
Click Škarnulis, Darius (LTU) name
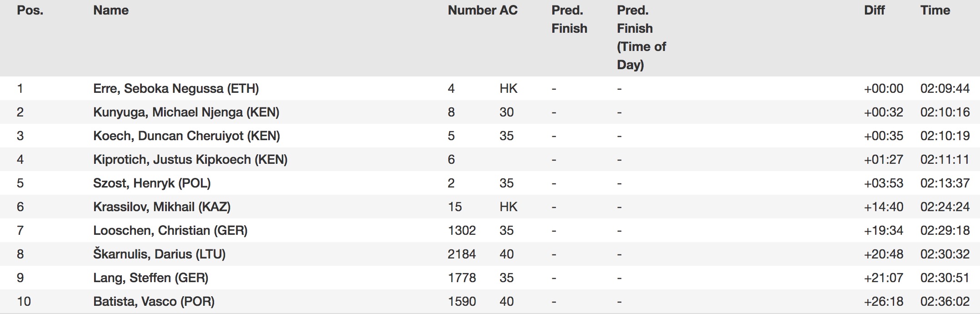[x=159, y=254]
